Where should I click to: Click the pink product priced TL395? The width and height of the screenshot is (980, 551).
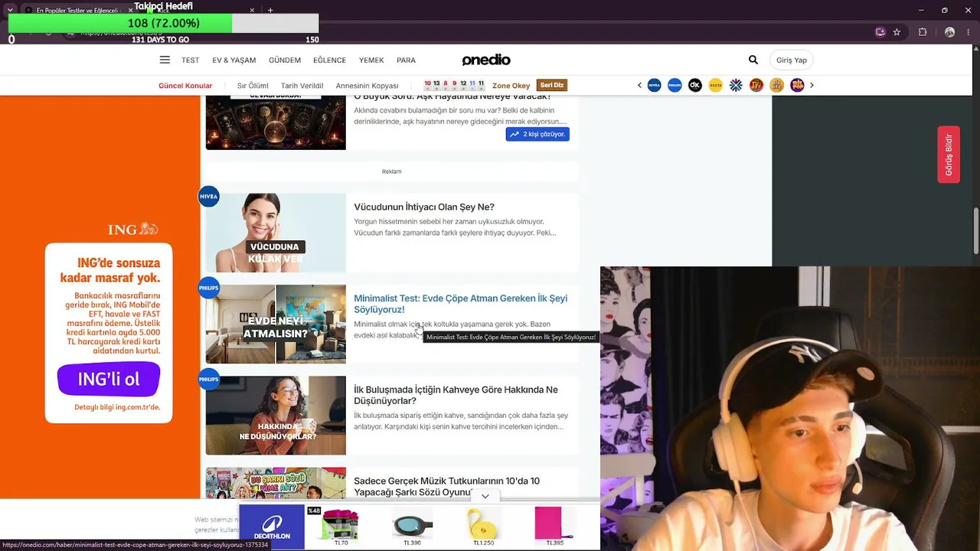coord(555,526)
